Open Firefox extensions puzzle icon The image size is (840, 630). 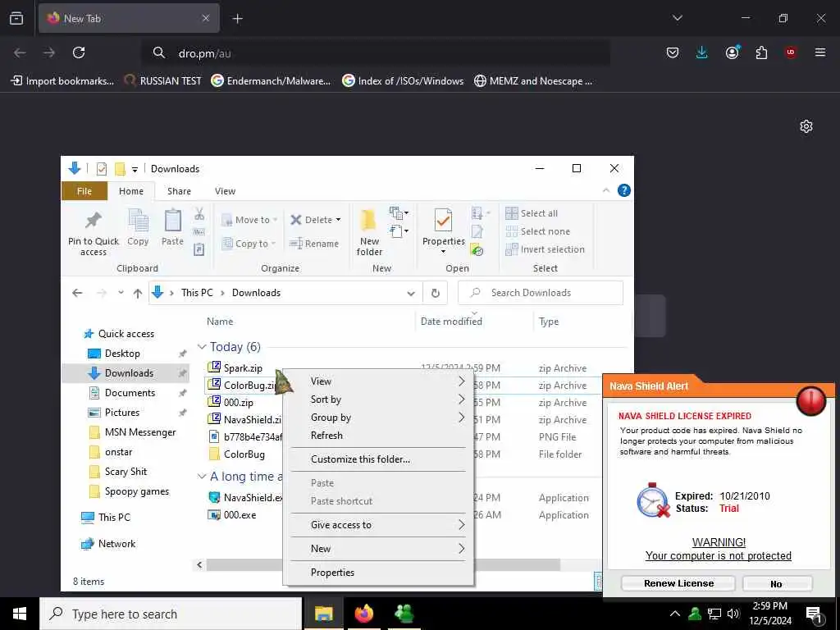pos(761,52)
